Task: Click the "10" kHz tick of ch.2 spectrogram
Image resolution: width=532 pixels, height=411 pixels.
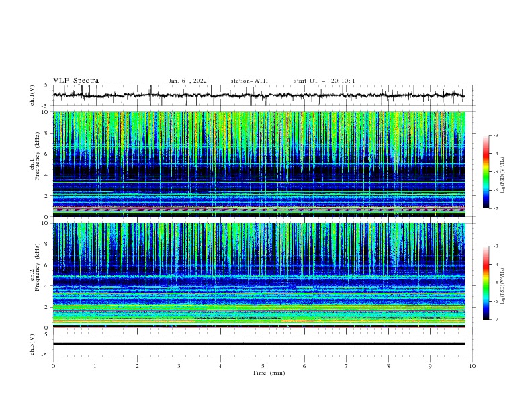Action: [x=46, y=223]
